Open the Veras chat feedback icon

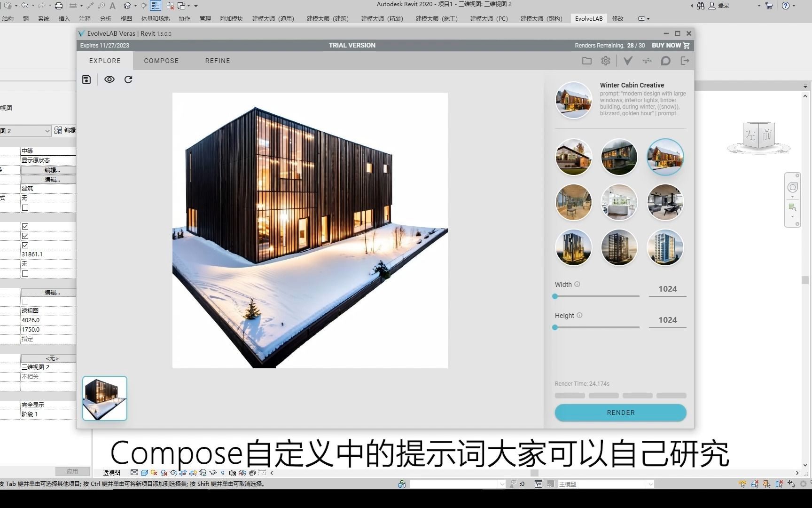665,61
